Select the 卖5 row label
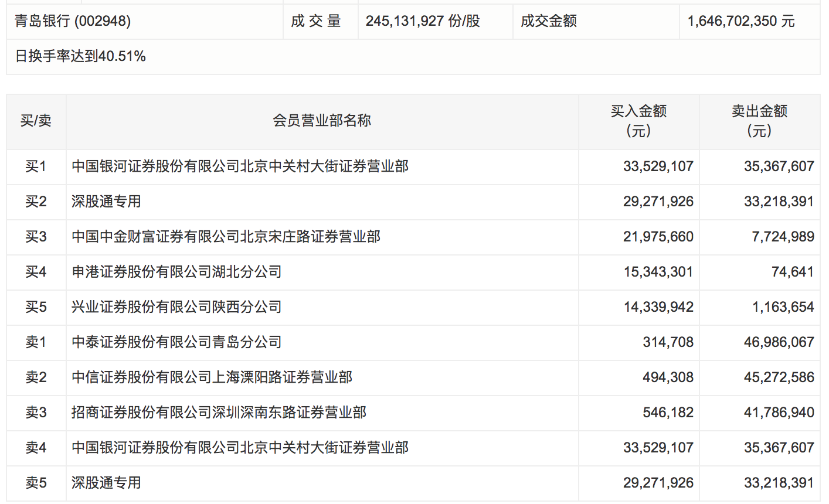 36,483
